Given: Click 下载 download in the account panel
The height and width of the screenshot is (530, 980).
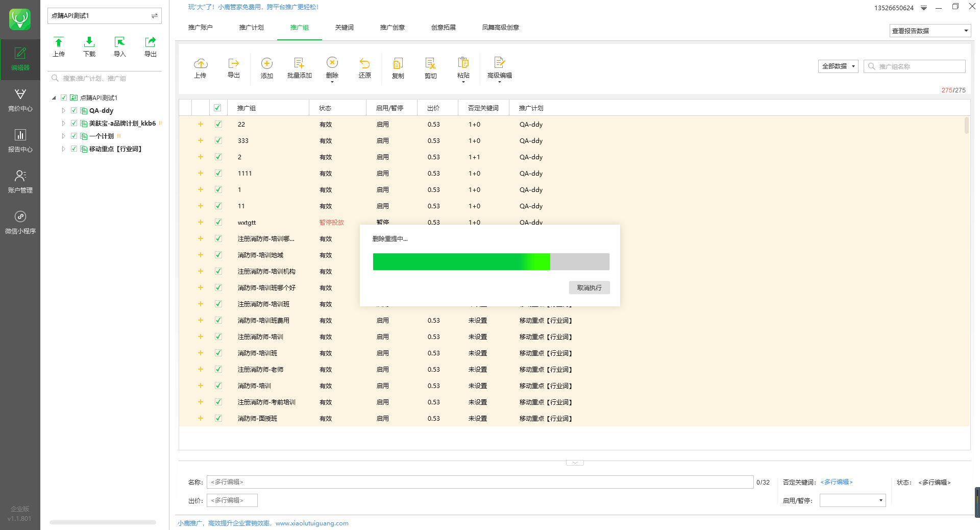Looking at the screenshot, I should pos(89,47).
